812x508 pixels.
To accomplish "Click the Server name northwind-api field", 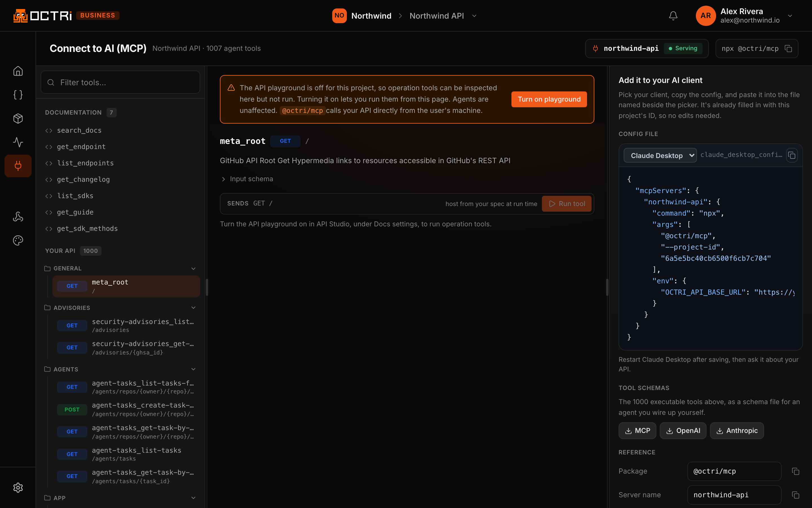I will [734, 495].
